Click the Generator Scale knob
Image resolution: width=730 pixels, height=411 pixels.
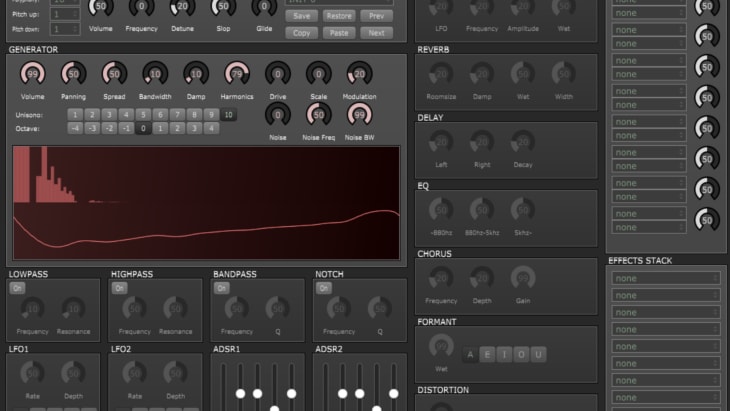point(318,74)
